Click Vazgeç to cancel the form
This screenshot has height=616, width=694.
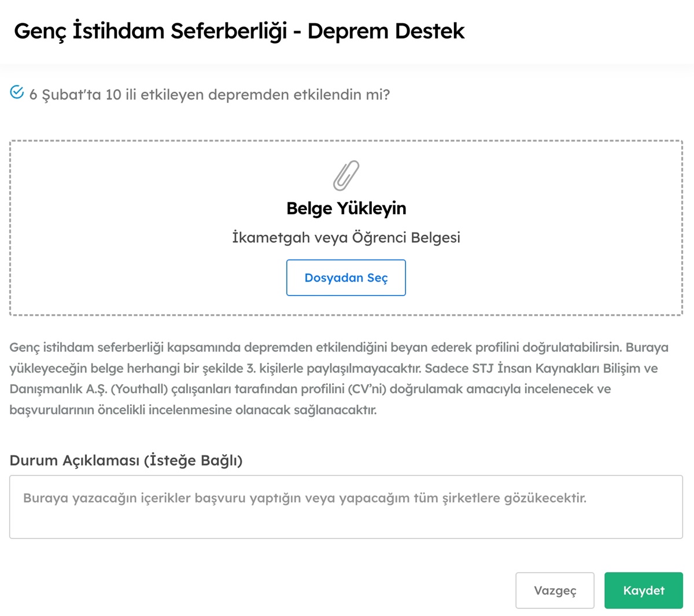[x=554, y=590]
